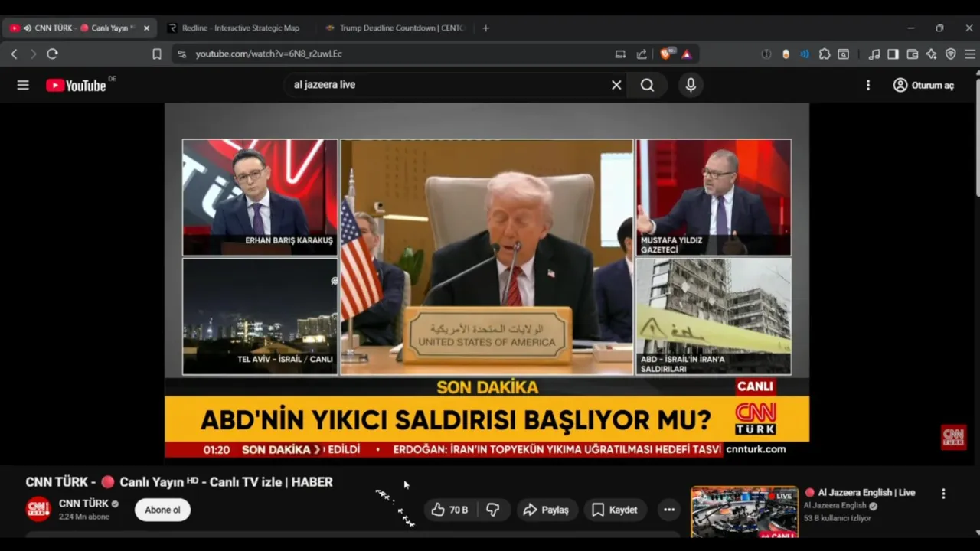This screenshot has height=551, width=980.
Task: Run search with the magnifier button
Action: point(648,85)
